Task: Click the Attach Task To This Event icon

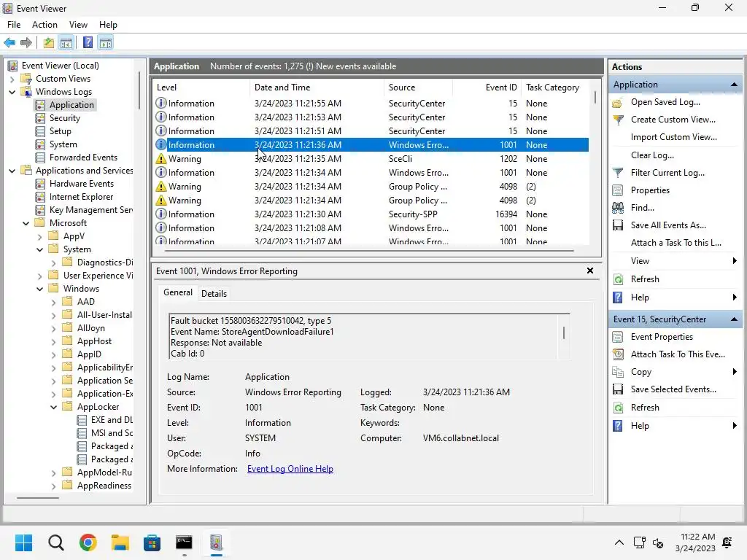Action: 618,354
